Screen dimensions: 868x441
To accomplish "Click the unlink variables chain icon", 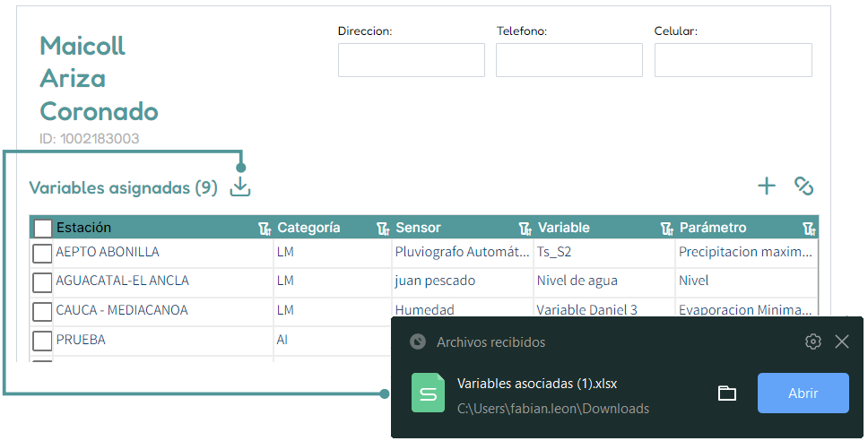I will [803, 186].
